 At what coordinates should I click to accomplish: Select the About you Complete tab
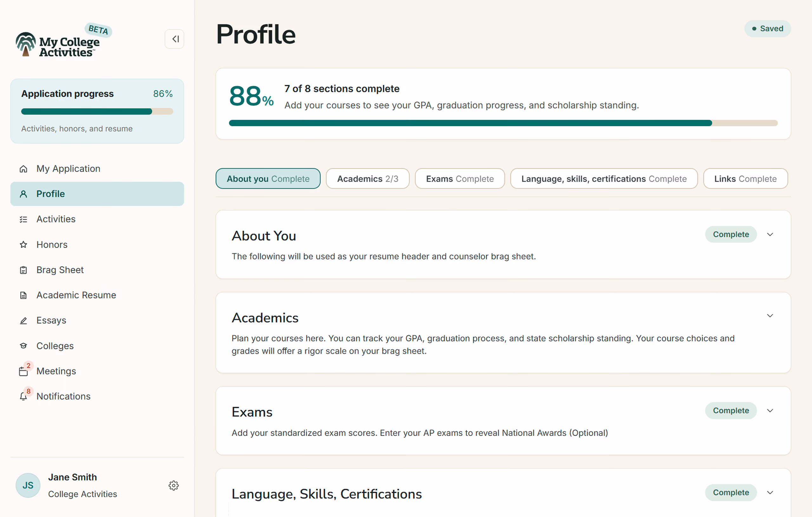tap(268, 179)
